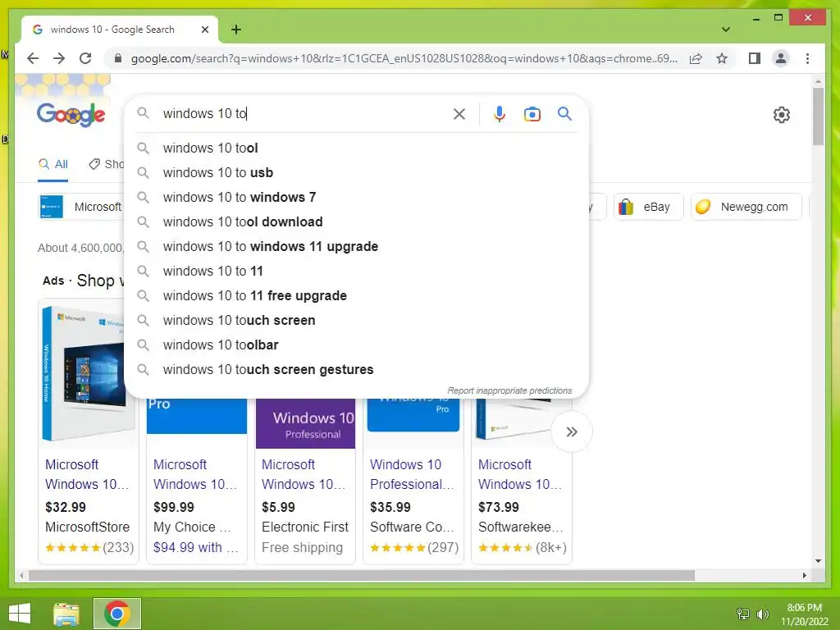Open File Explorer from taskbar

pyautogui.click(x=66, y=614)
